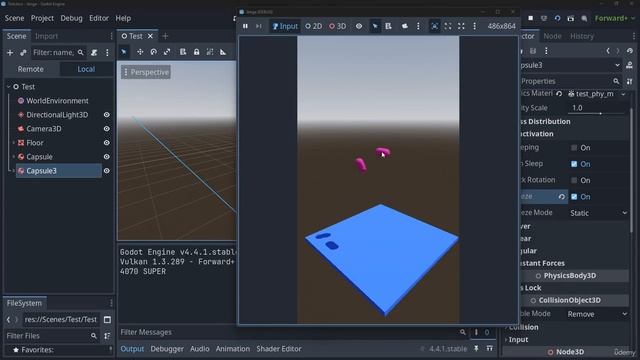This screenshot has height=360, width=640.
Task: Hide the Floor node
Action: [x=107, y=143]
